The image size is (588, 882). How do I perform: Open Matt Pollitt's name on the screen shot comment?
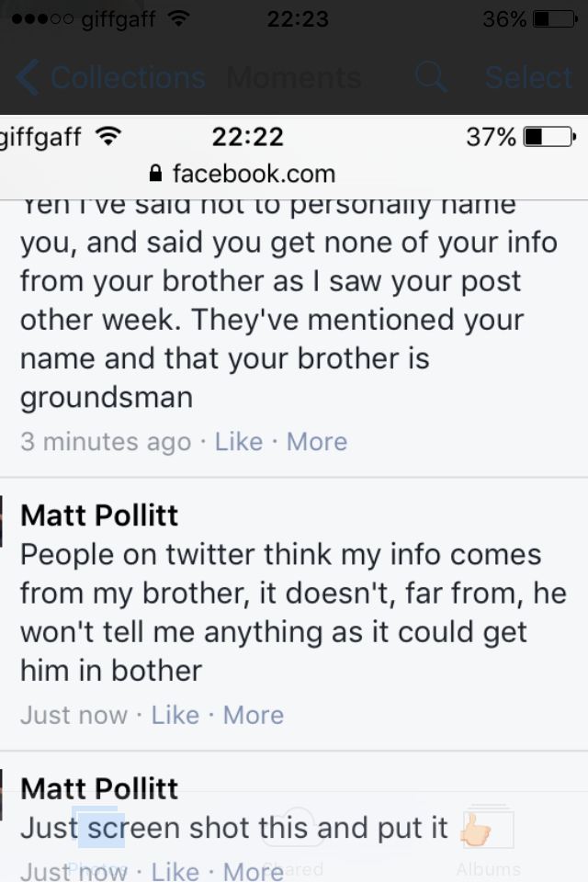point(99,788)
